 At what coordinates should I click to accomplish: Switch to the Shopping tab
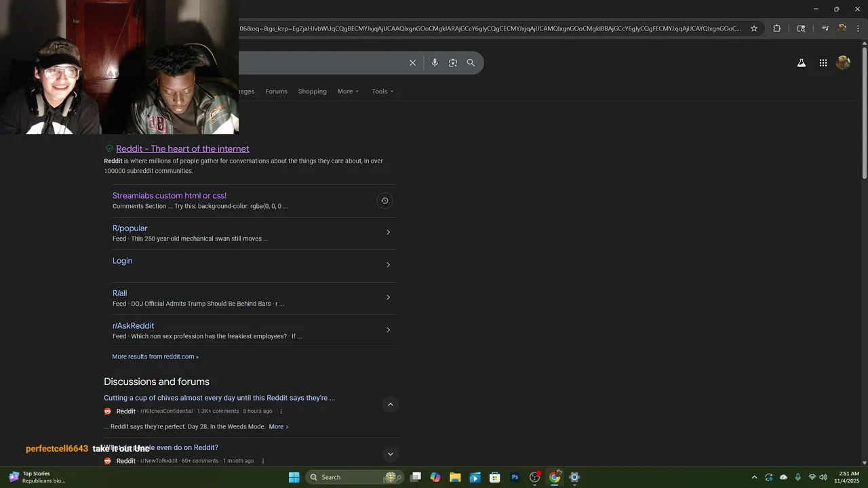coord(312,91)
